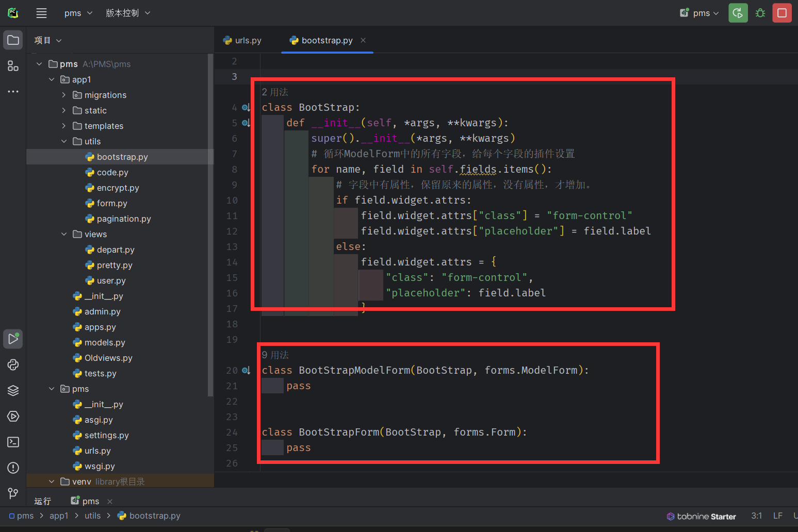
Task: Expand the templates folder
Action: pyautogui.click(x=64, y=126)
